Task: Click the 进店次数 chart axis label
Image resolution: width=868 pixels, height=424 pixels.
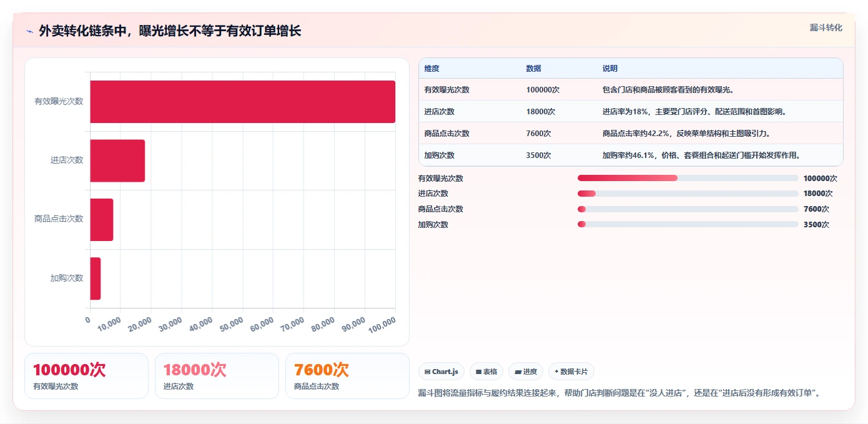Action: (67, 160)
